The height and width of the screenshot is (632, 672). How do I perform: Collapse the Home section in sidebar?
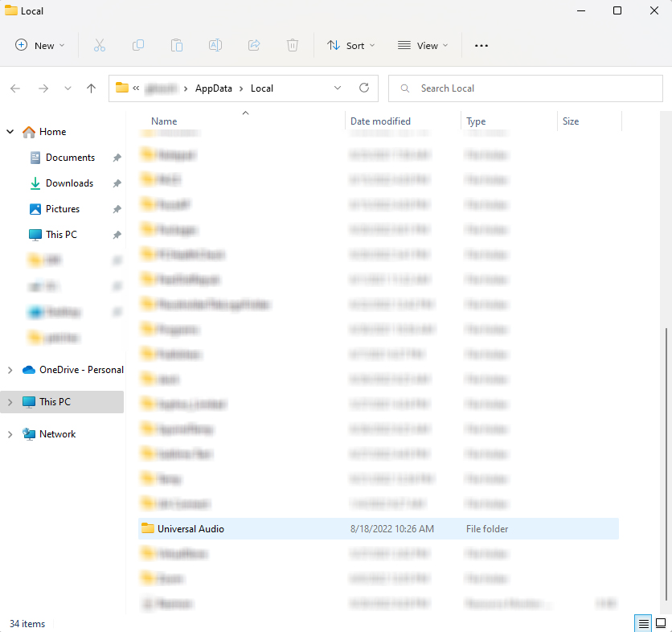pyautogui.click(x=10, y=131)
